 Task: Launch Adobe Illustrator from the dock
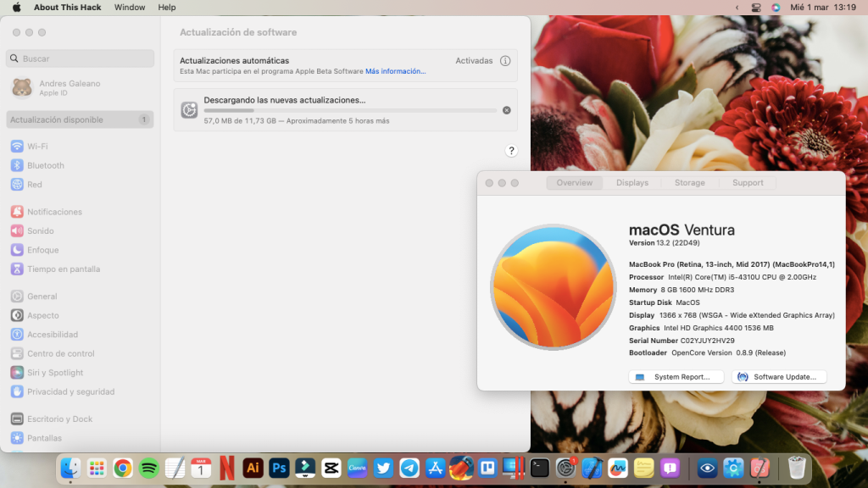coord(253,468)
